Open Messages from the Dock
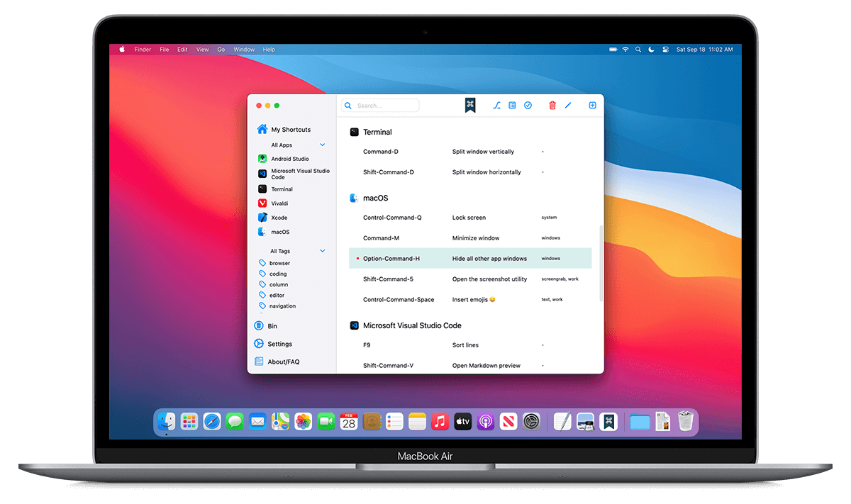The image size is (851, 504). 235,422
